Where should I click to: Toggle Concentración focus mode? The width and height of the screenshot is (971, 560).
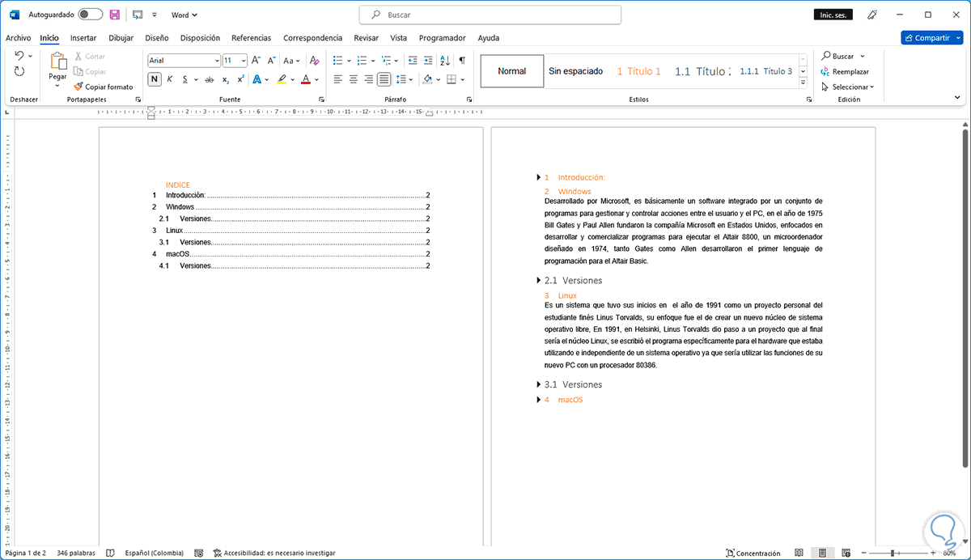click(754, 553)
